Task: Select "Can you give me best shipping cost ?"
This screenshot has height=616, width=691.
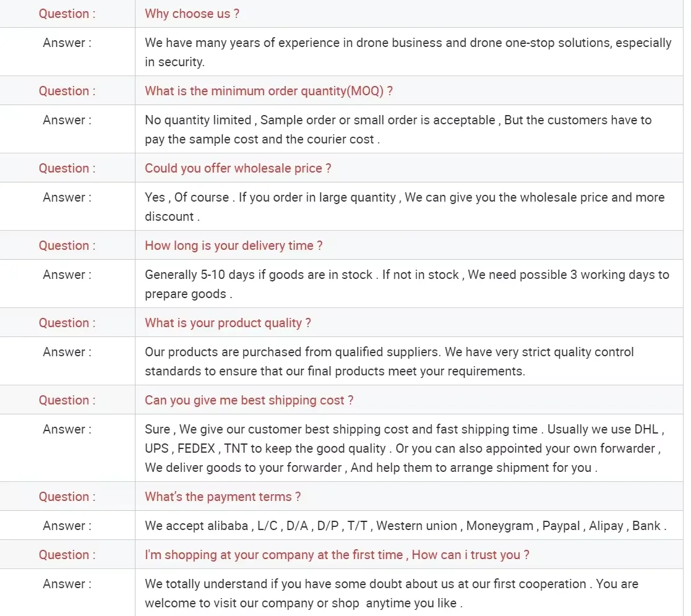Action: [249, 400]
